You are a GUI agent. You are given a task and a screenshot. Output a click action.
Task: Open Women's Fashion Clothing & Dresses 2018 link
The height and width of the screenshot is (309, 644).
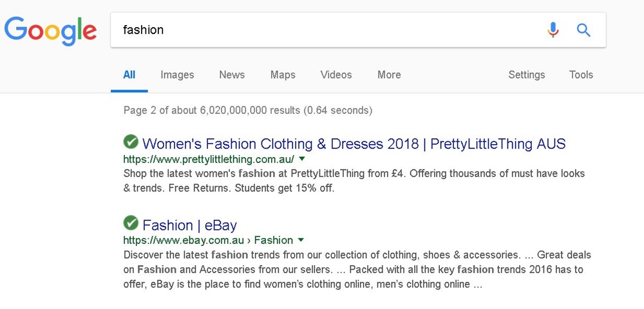(354, 144)
